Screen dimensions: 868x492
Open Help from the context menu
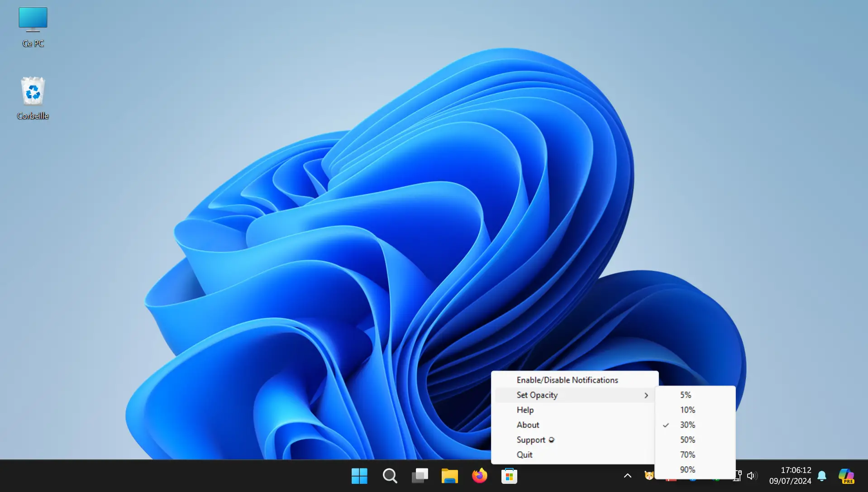[574, 410]
